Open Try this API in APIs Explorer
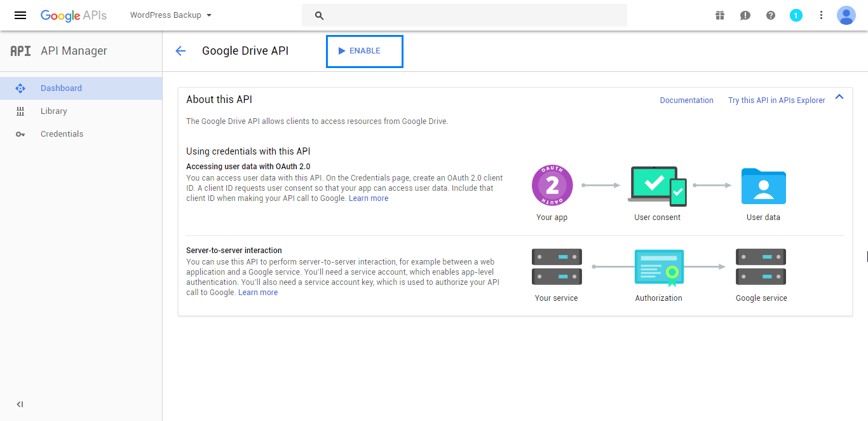The height and width of the screenshot is (421, 868). pos(776,100)
